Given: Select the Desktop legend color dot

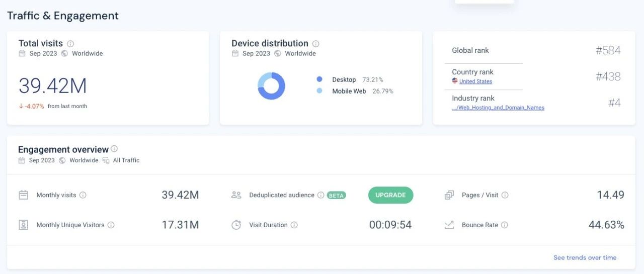Looking at the screenshot, I should click(319, 79).
